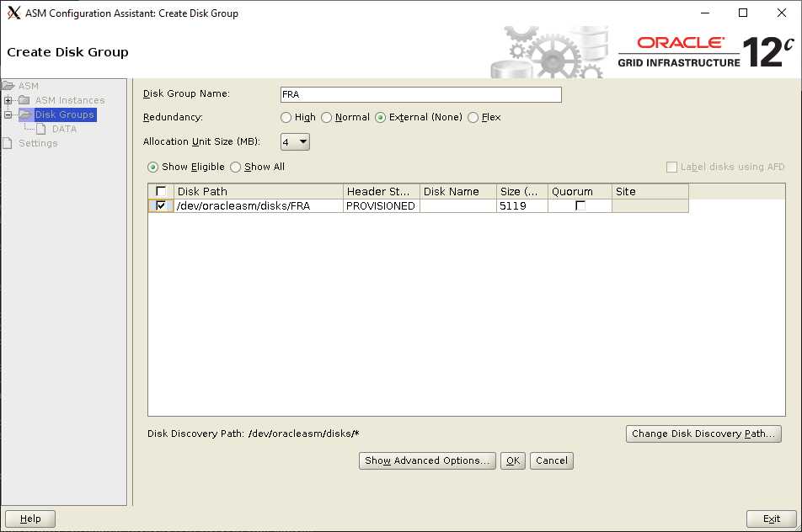Viewport: 802px width, 532px height.
Task: Select Flex redundancy option
Action: tap(473, 118)
